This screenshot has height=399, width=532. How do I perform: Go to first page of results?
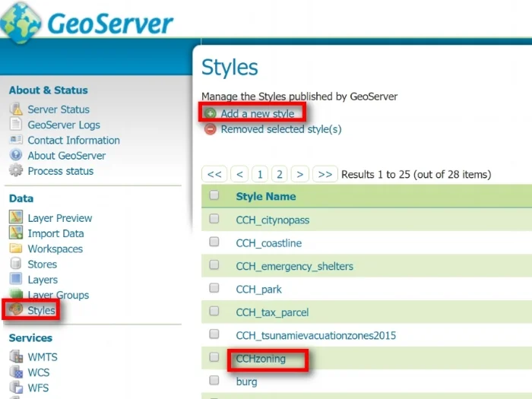[x=214, y=174]
